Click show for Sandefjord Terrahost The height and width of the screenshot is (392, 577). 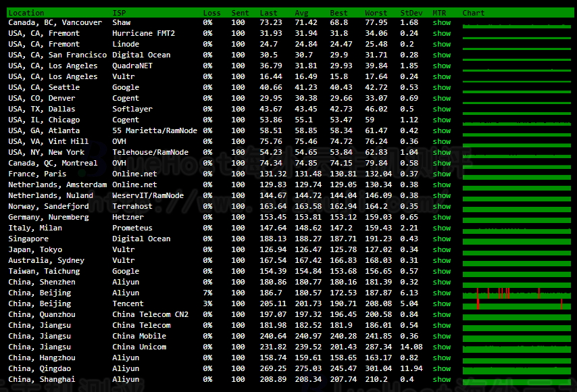pyautogui.click(x=442, y=207)
